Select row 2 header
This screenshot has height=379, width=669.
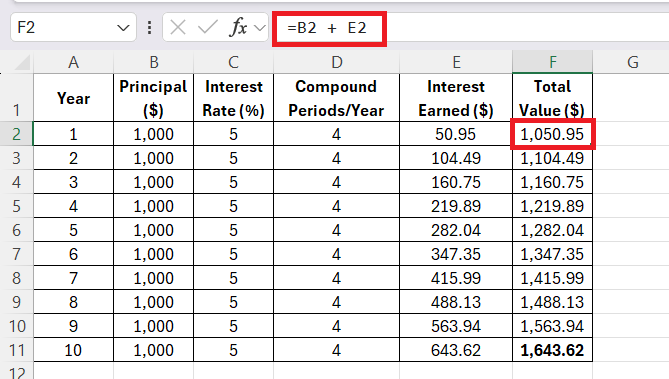coord(16,134)
